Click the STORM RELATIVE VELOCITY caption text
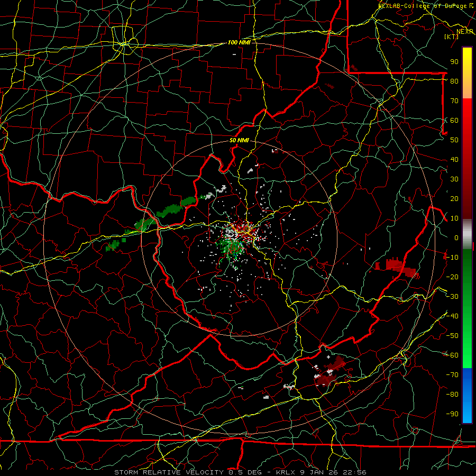Image resolution: width=476 pixels, height=476 pixels. (x=169, y=472)
